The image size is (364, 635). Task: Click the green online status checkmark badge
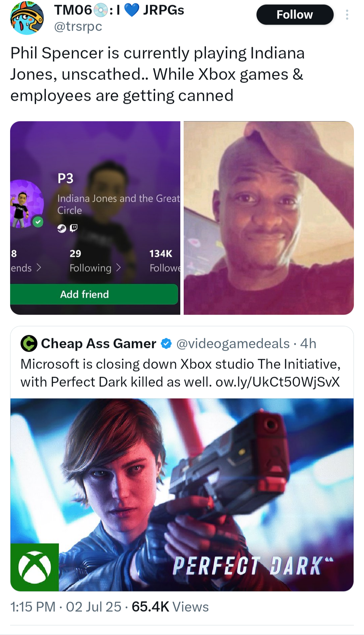click(38, 222)
